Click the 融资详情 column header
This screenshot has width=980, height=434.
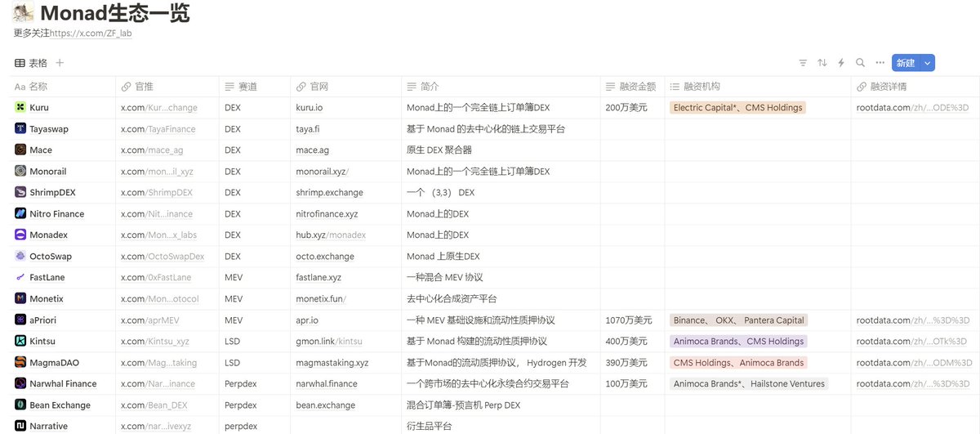pos(915,87)
